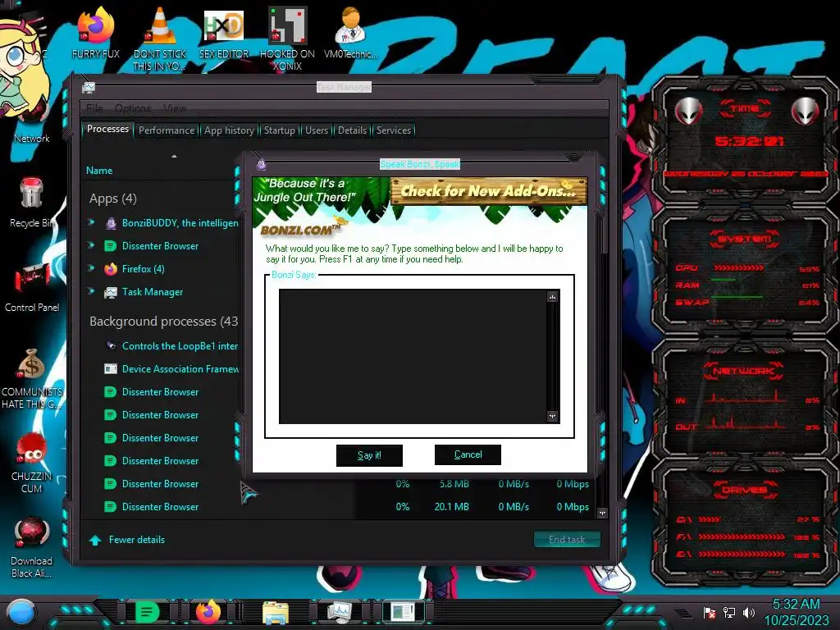This screenshot has height=630, width=840.
Task: Click the Apps (4) group heading
Action: coord(113,199)
